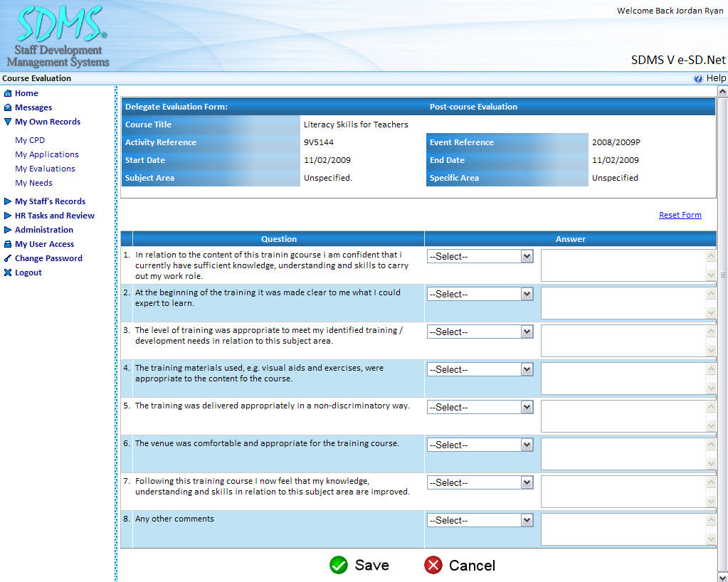The width and height of the screenshot is (728, 582).
Task: Open the Change Password page
Action: (x=48, y=258)
